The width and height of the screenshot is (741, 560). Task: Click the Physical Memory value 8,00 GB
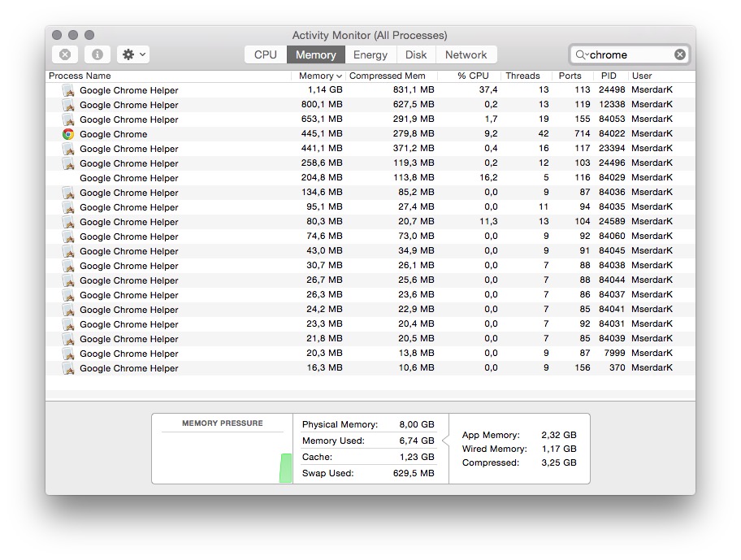[x=417, y=424]
